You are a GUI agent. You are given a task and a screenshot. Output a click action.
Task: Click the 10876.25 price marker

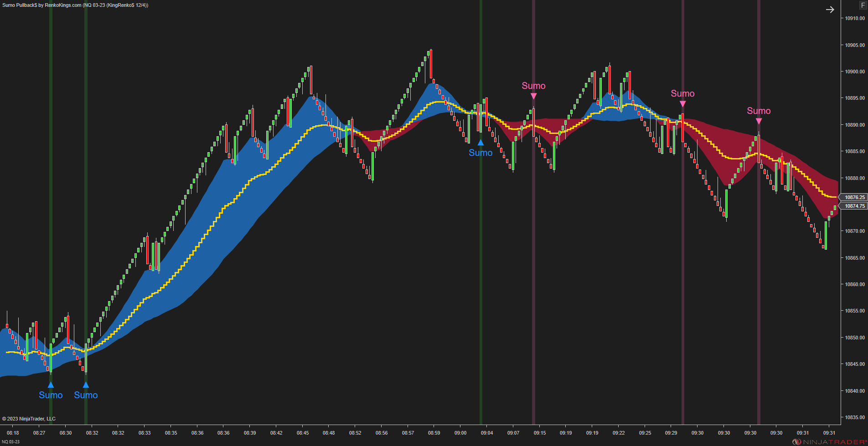[854, 197]
